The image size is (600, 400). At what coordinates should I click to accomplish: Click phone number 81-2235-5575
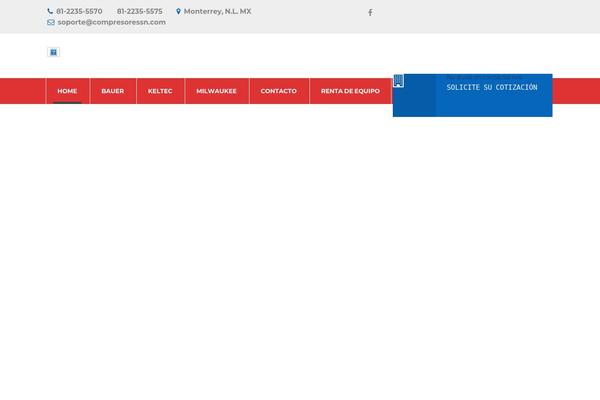coord(140,11)
